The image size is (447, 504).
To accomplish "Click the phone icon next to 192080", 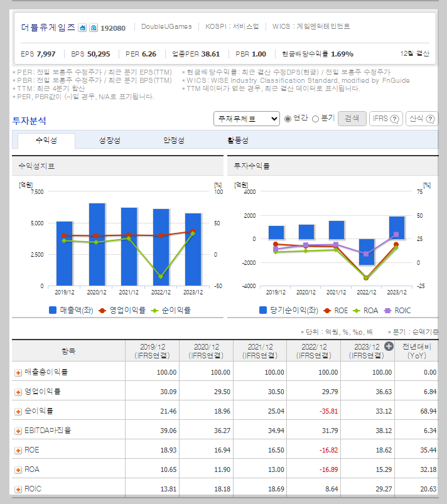I will pyautogui.click(x=94, y=28).
